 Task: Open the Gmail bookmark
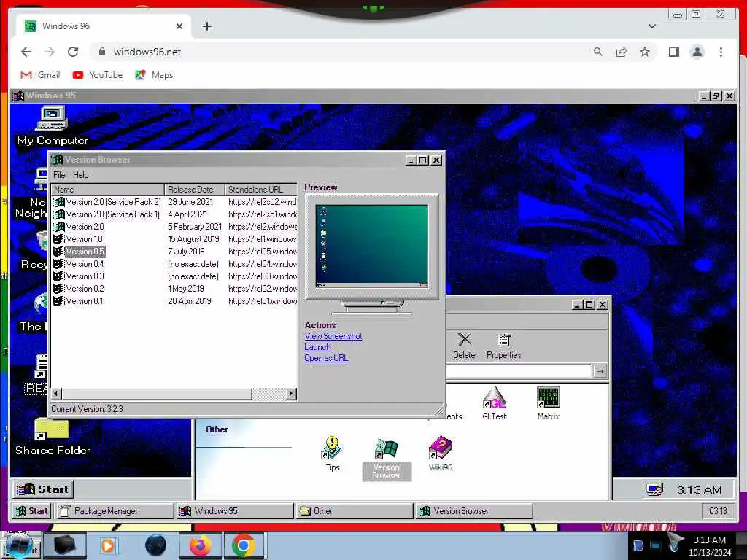41,75
